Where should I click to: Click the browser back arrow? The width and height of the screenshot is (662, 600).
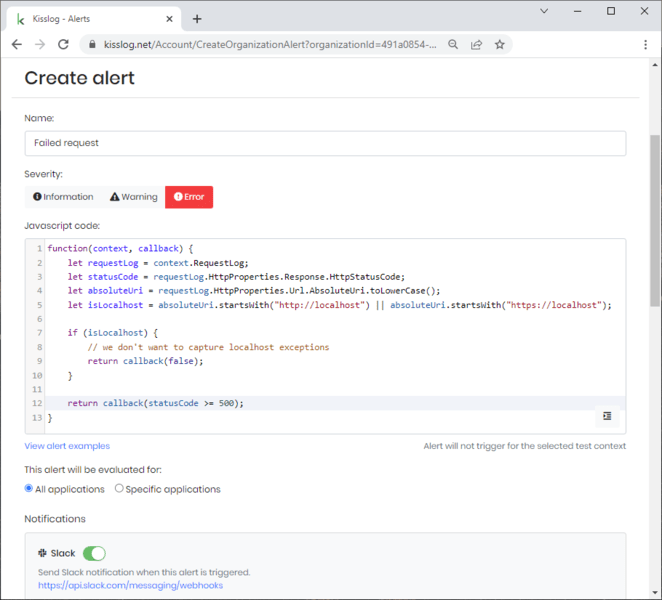pyautogui.click(x=17, y=45)
